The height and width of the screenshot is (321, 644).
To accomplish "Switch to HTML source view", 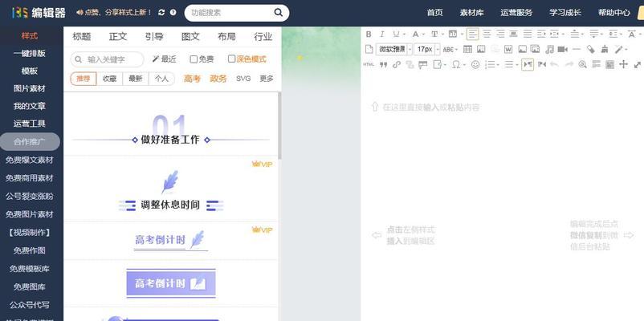I will pyautogui.click(x=369, y=64).
